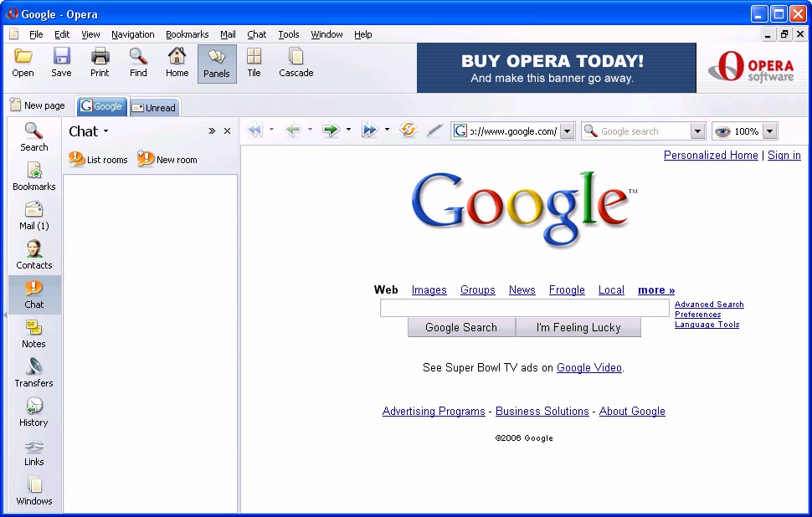Screen dimensions: 812x517
Task: Click the Print toolbar icon
Action: 100,63
